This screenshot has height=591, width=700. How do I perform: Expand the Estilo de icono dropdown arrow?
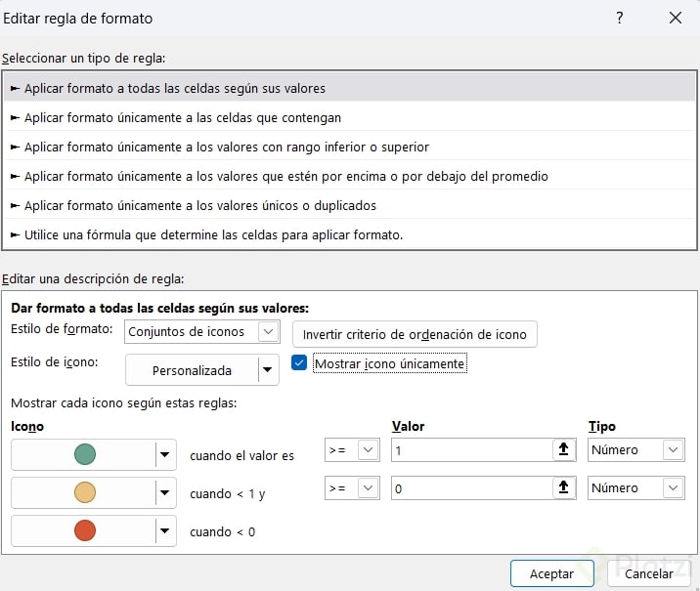tap(266, 370)
